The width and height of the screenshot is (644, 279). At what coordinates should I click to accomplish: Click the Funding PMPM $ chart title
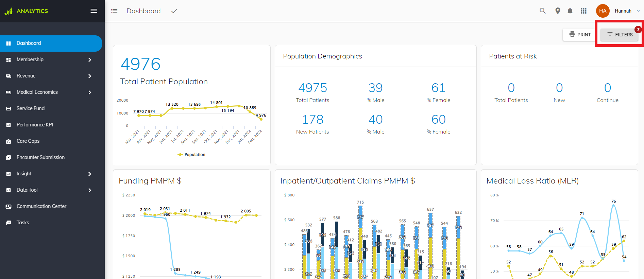tap(150, 181)
